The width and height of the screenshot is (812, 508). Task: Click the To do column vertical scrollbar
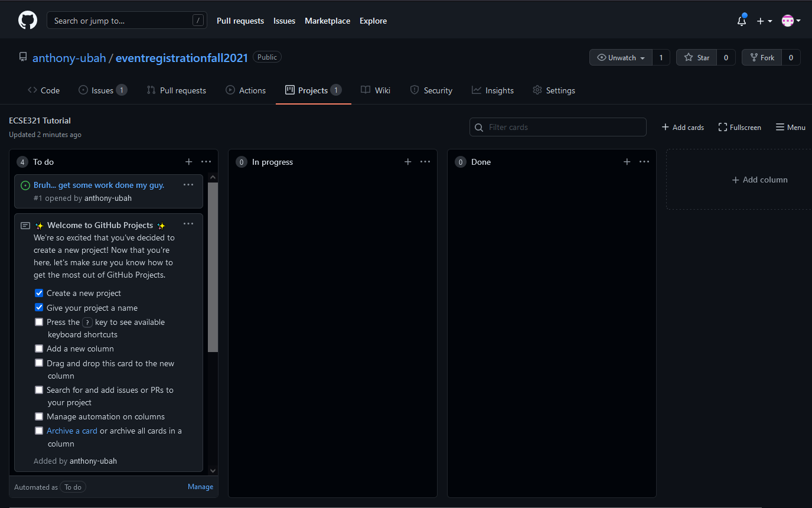coord(213,266)
